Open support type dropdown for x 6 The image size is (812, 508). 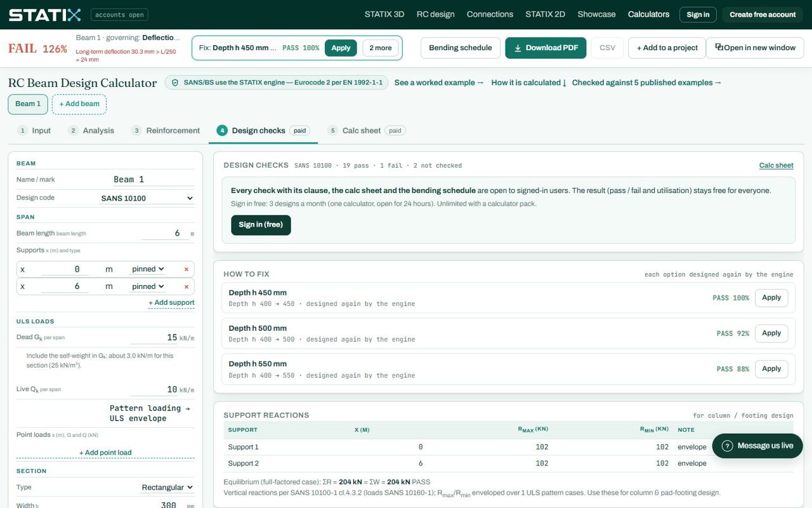pos(148,286)
